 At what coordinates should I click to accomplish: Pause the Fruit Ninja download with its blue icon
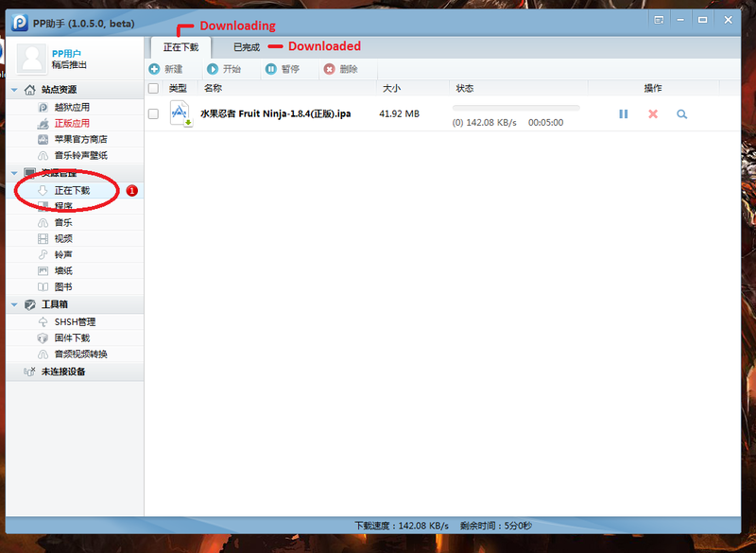click(x=624, y=113)
